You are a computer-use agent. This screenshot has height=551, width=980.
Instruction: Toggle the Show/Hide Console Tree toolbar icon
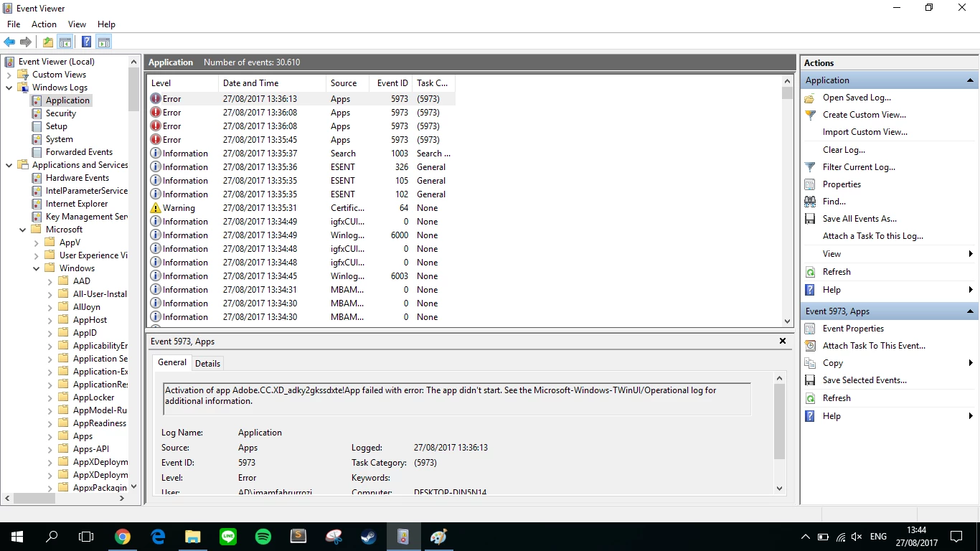pos(65,42)
